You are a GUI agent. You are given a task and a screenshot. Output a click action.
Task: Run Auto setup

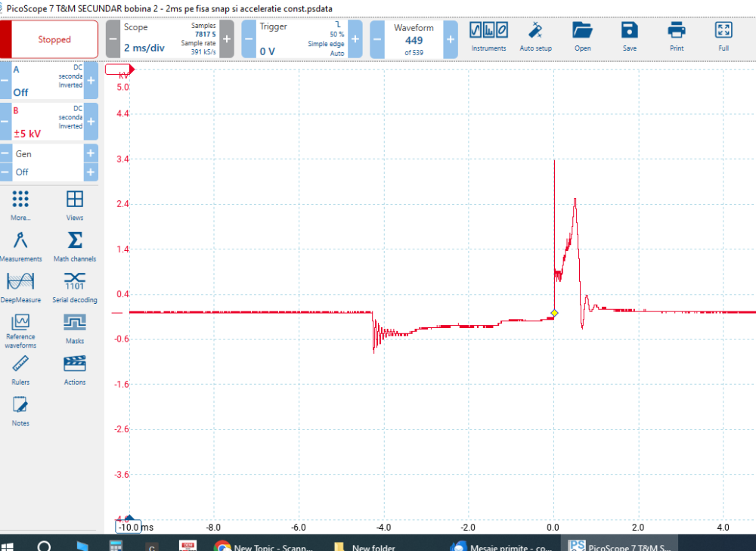click(536, 36)
